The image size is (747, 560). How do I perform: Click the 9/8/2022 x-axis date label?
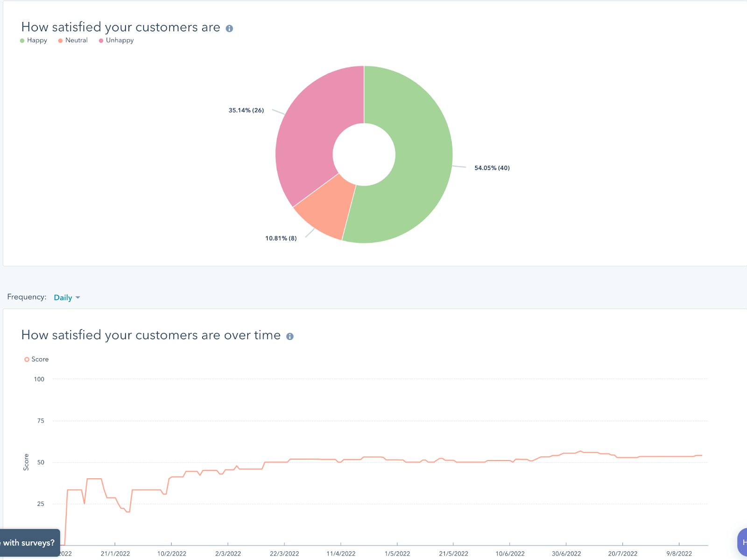tap(679, 553)
